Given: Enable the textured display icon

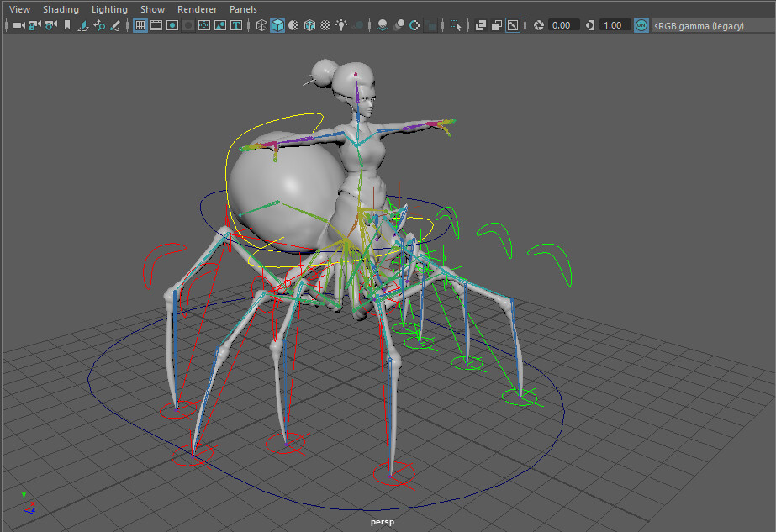Looking at the screenshot, I should click(x=309, y=25).
